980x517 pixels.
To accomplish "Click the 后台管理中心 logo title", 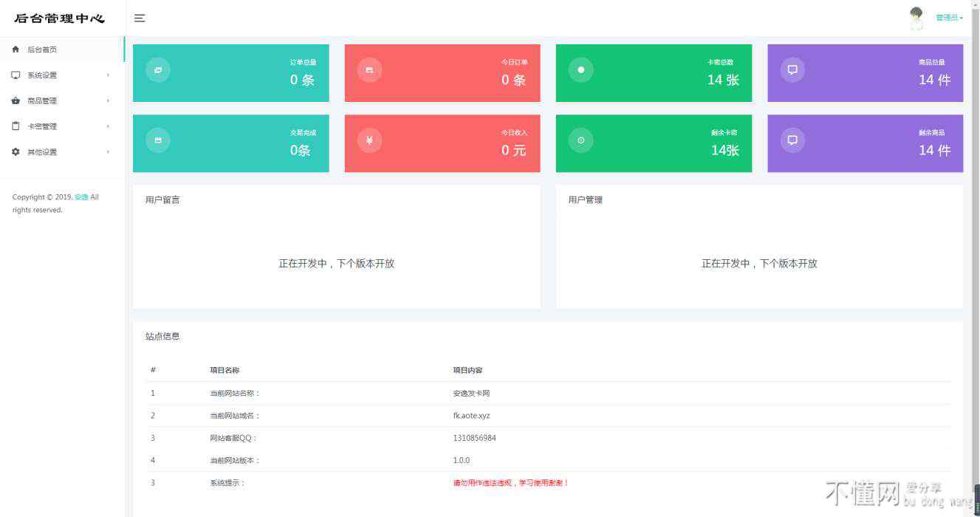I will click(x=59, y=18).
